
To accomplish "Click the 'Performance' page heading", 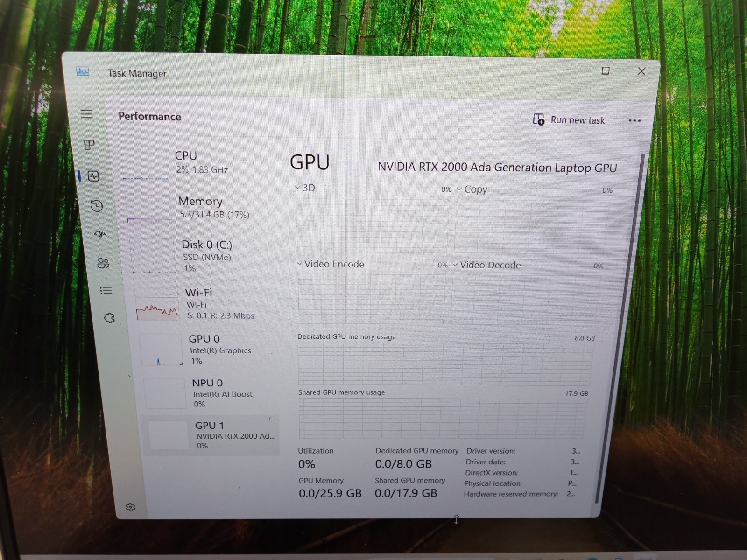I will [149, 116].
